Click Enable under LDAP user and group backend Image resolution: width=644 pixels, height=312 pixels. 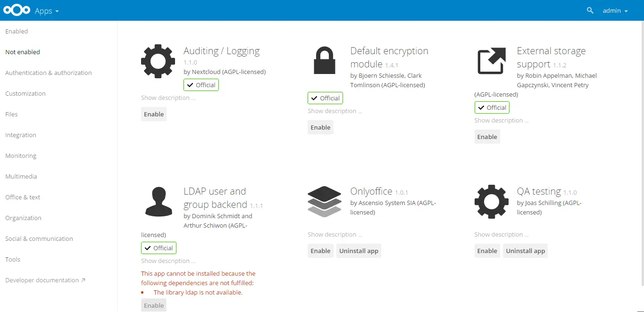click(x=154, y=305)
